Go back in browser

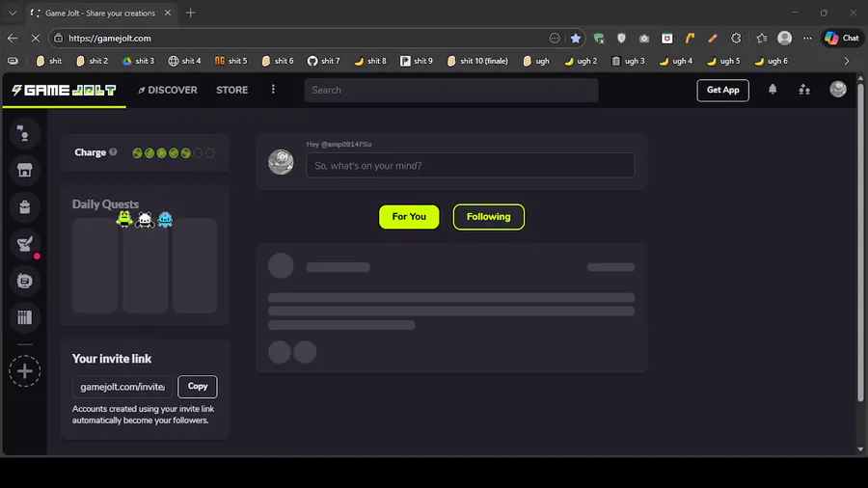(x=13, y=39)
